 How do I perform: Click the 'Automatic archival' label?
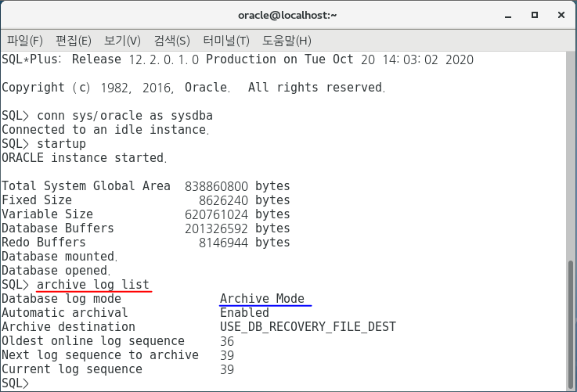(x=65, y=312)
